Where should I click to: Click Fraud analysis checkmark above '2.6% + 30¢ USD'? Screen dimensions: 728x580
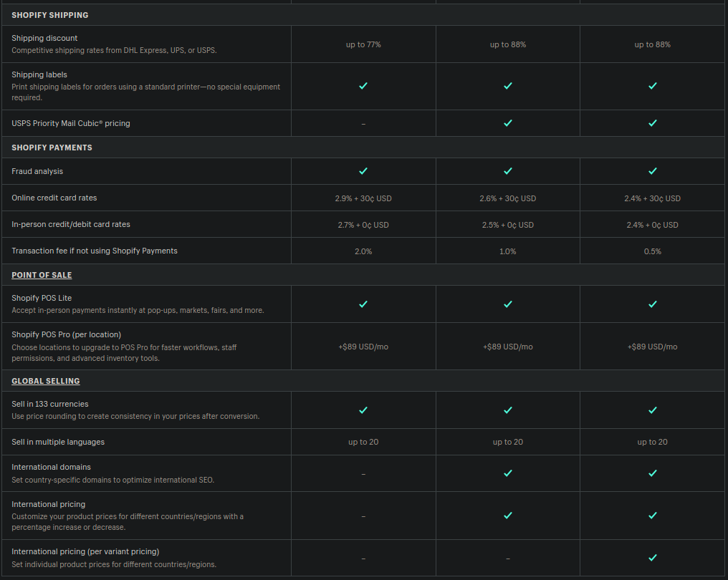pos(508,171)
